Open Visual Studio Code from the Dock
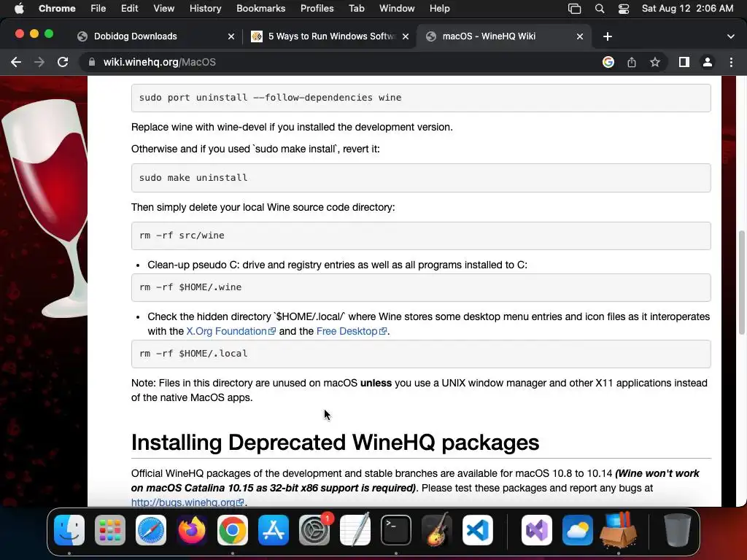 (x=478, y=530)
